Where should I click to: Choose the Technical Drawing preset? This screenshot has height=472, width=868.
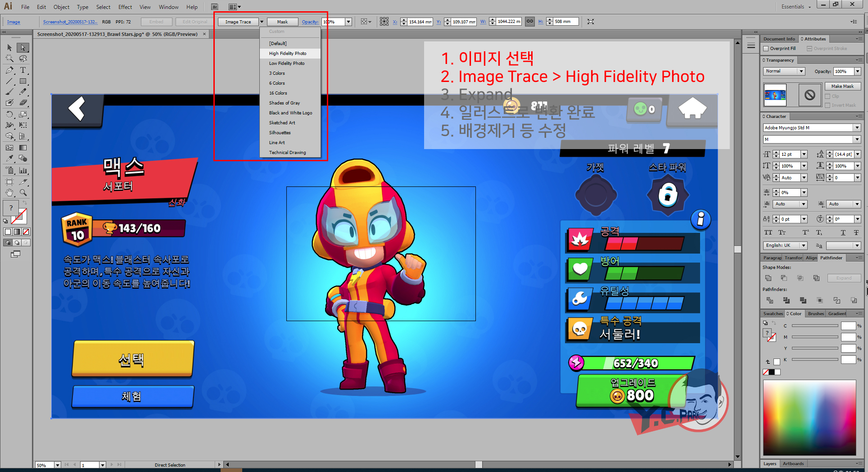pyautogui.click(x=290, y=152)
